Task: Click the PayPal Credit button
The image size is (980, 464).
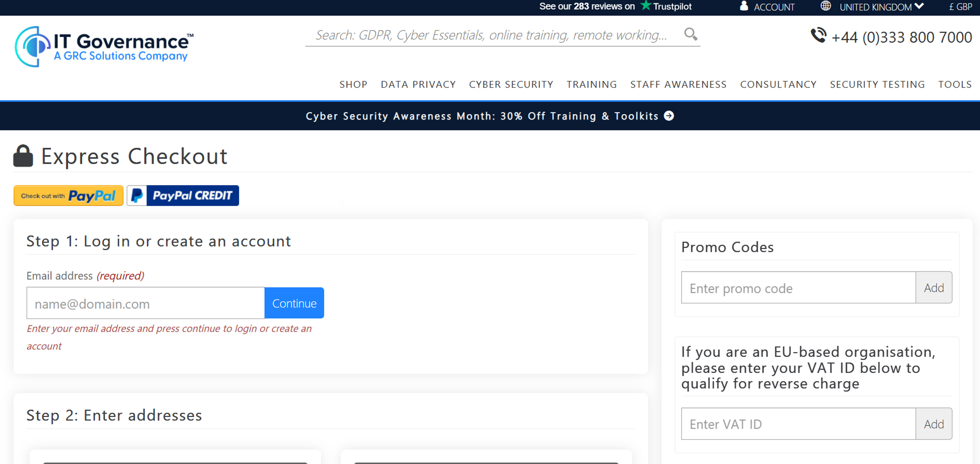Action: tap(183, 196)
